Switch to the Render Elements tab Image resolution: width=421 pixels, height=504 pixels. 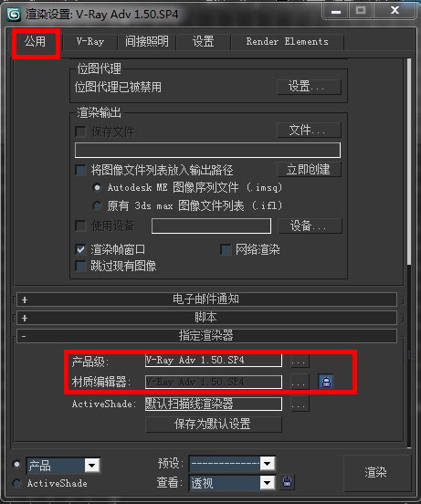click(x=288, y=41)
